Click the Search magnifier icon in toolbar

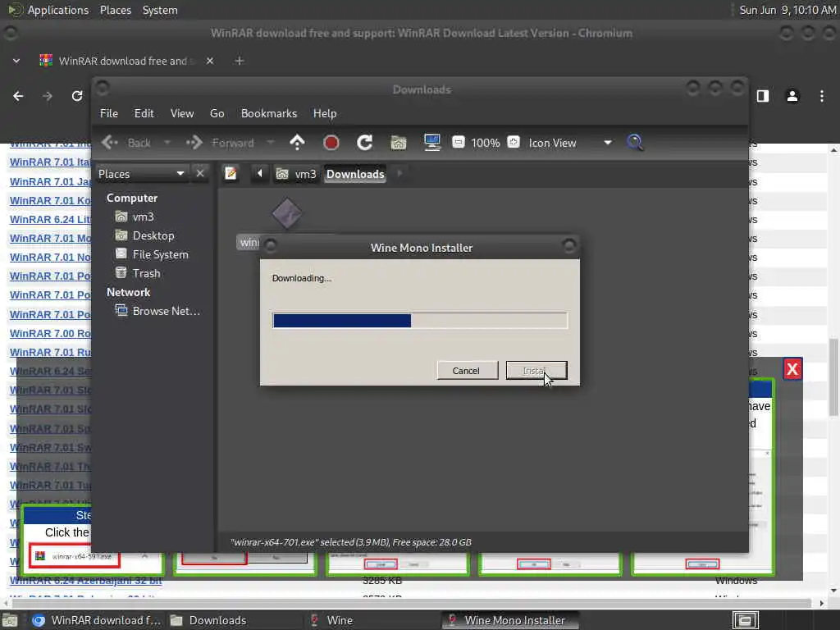click(635, 143)
